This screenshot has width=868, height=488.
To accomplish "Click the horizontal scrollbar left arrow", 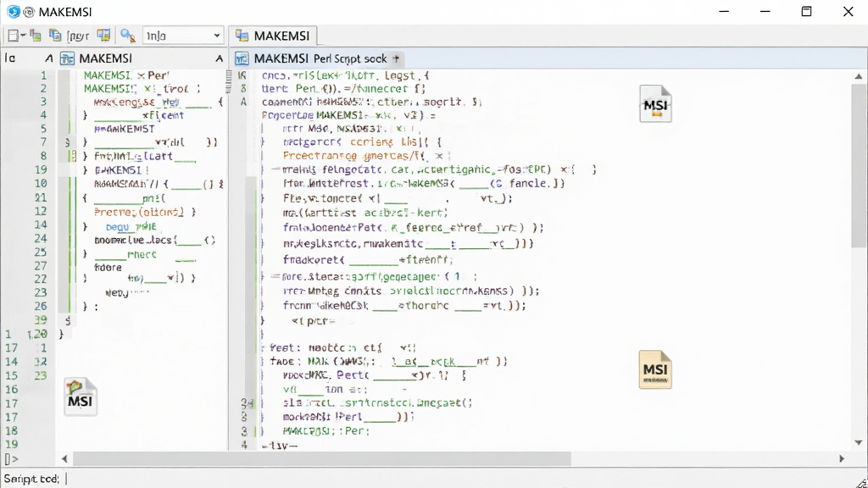I will point(64,458).
